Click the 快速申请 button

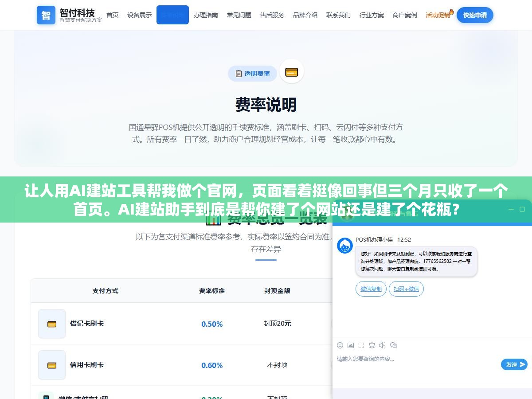(x=475, y=15)
